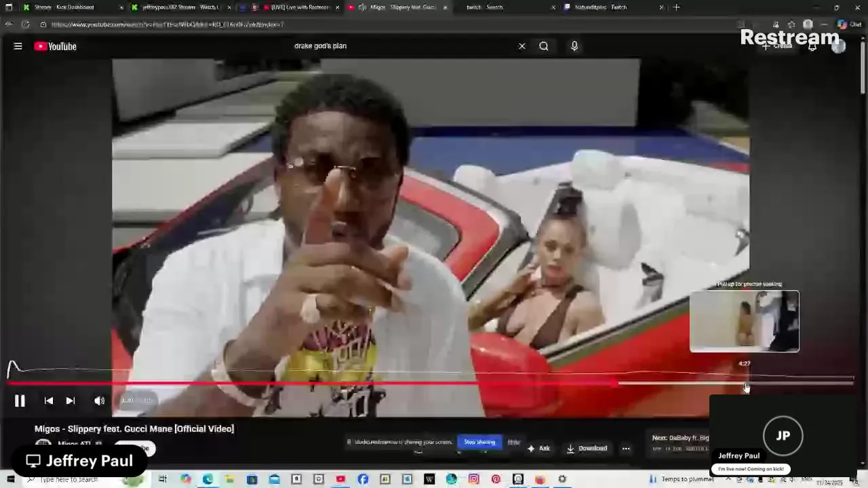This screenshot has width=868, height=488.
Task: Open the Instagram taskbar shortcut
Action: [x=474, y=479]
